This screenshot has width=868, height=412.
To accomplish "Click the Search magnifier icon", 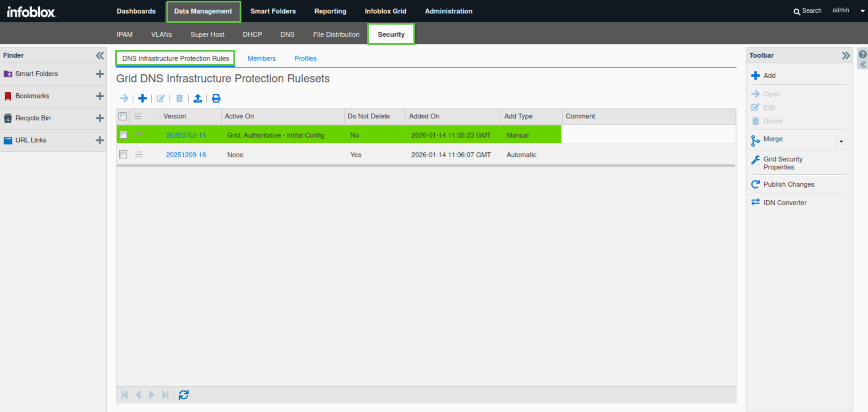I will [x=796, y=11].
